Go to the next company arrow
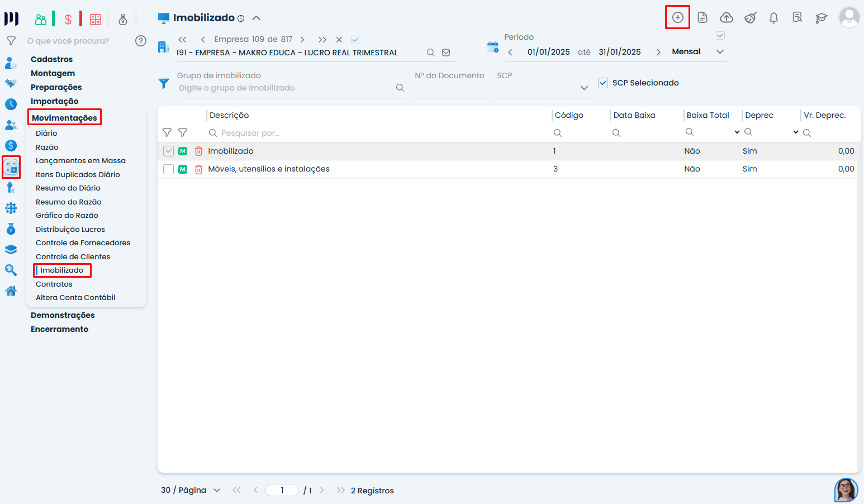 [x=302, y=40]
